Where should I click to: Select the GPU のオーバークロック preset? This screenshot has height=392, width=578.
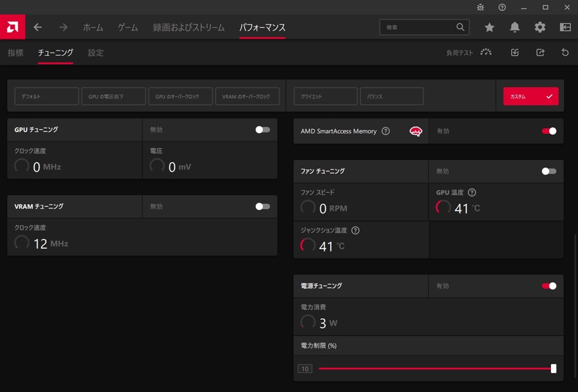pyautogui.click(x=181, y=96)
